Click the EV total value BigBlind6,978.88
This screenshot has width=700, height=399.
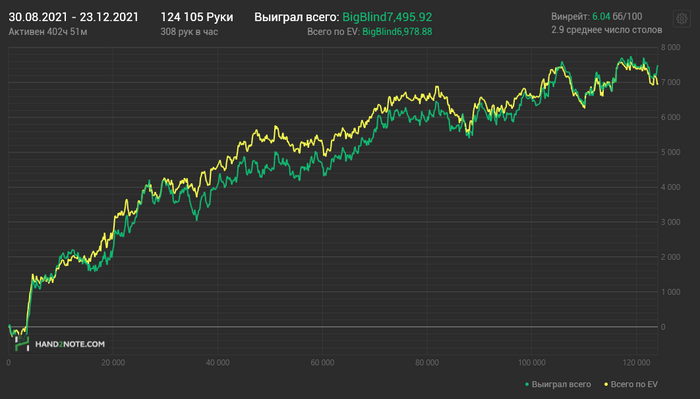397,32
